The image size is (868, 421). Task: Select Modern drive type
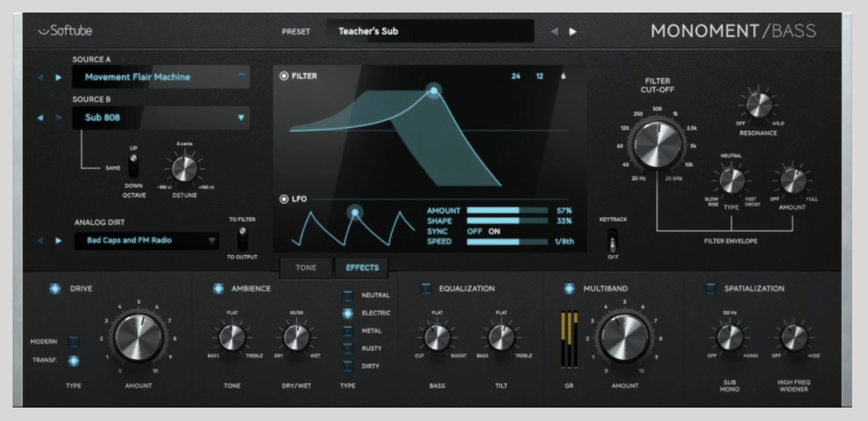(x=73, y=341)
